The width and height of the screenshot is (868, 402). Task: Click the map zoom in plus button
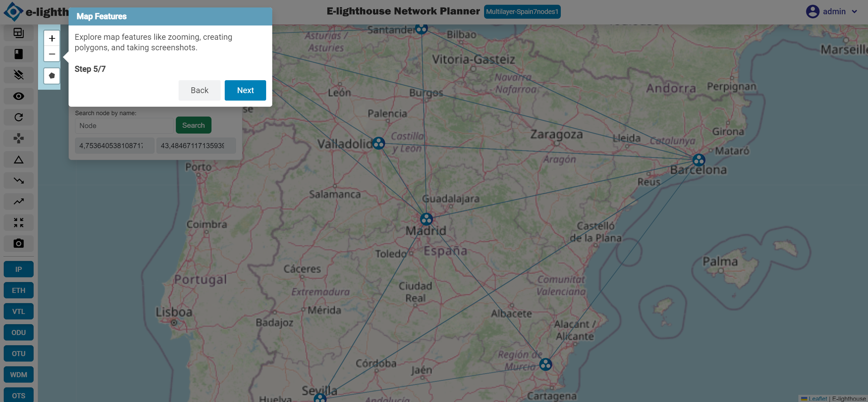pyautogui.click(x=52, y=38)
